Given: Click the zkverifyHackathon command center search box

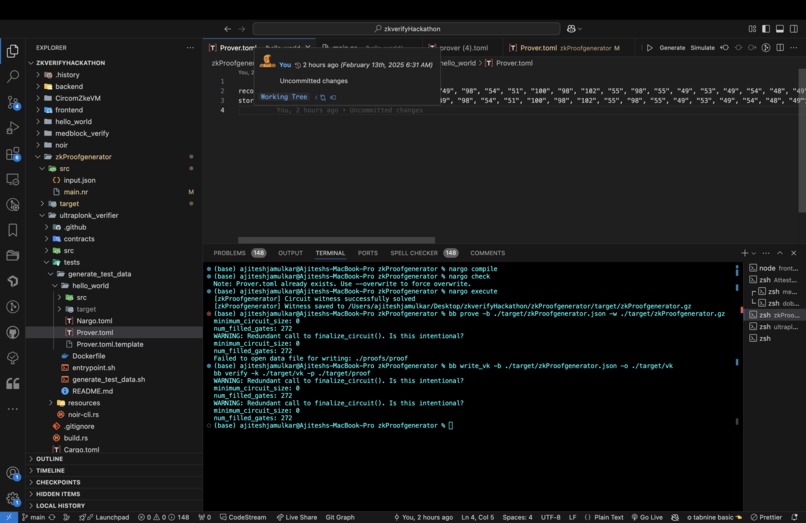Looking at the screenshot, I should pyautogui.click(x=406, y=29).
